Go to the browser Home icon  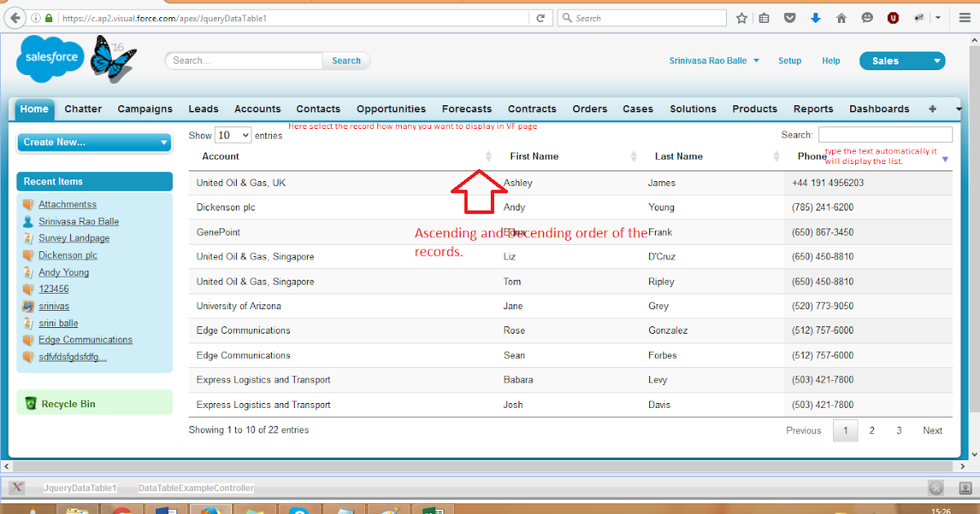(841, 17)
